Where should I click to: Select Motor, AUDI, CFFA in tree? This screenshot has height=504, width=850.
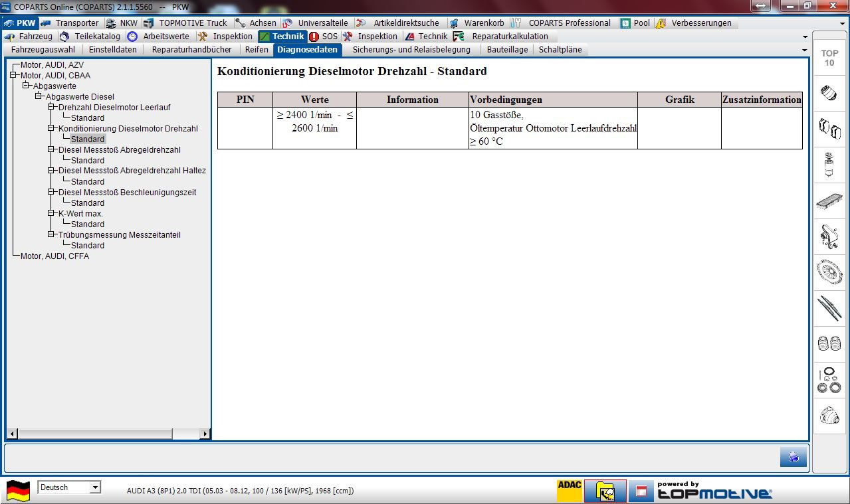[54, 256]
